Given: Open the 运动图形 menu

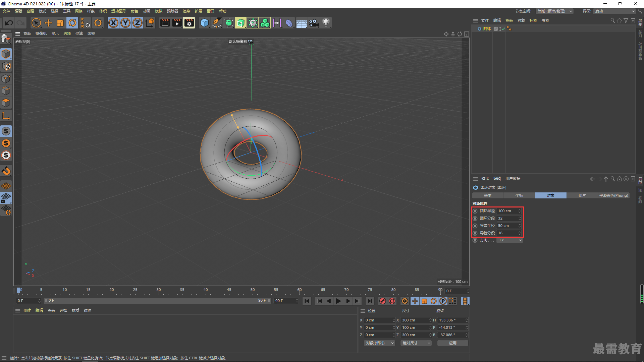Looking at the screenshot, I should point(119,11).
